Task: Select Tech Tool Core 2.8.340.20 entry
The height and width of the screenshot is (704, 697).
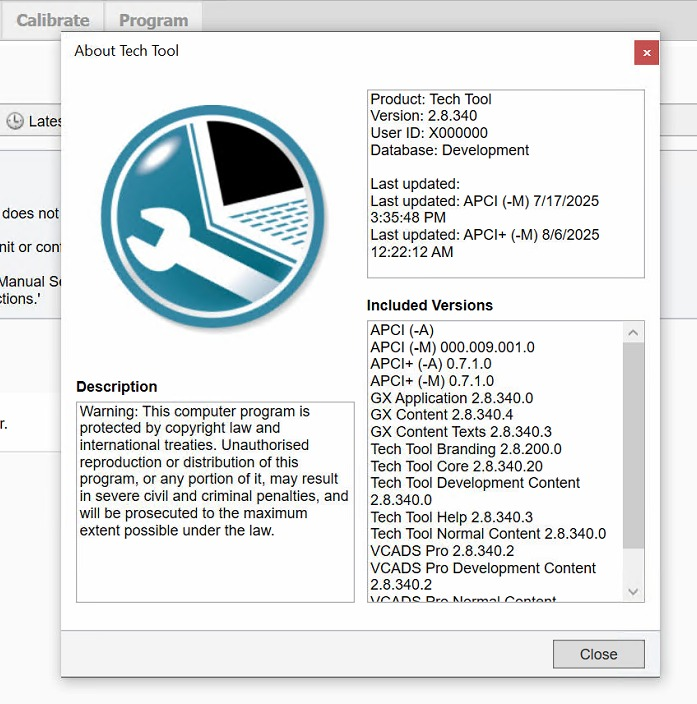Action: pos(457,466)
